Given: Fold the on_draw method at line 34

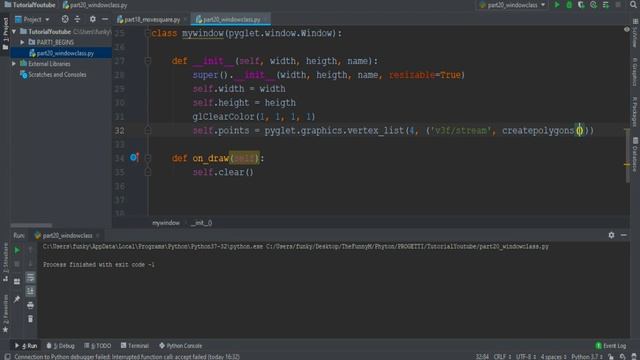Looking at the screenshot, I should point(148,158).
